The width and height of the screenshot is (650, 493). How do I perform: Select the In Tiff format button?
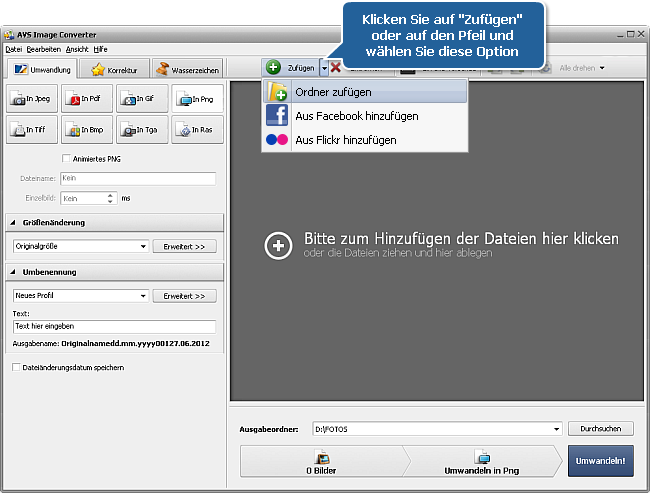click(32, 130)
